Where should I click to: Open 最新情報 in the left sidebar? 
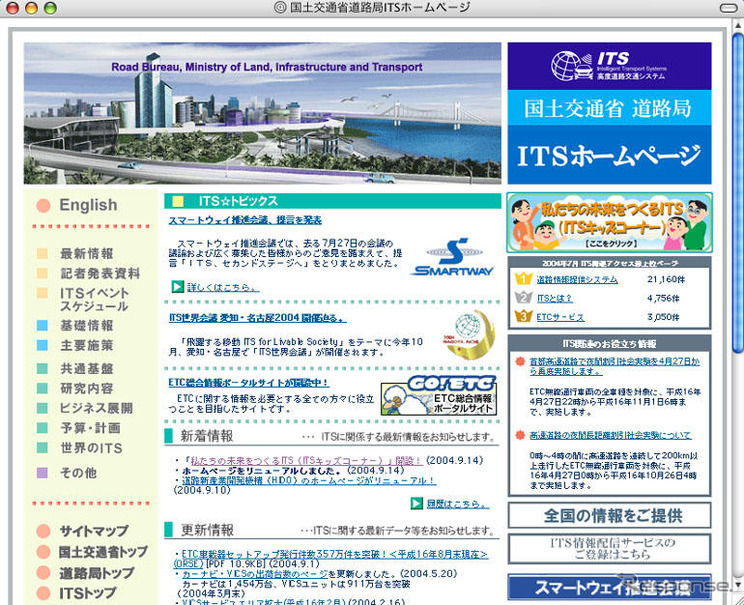[x=86, y=254]
